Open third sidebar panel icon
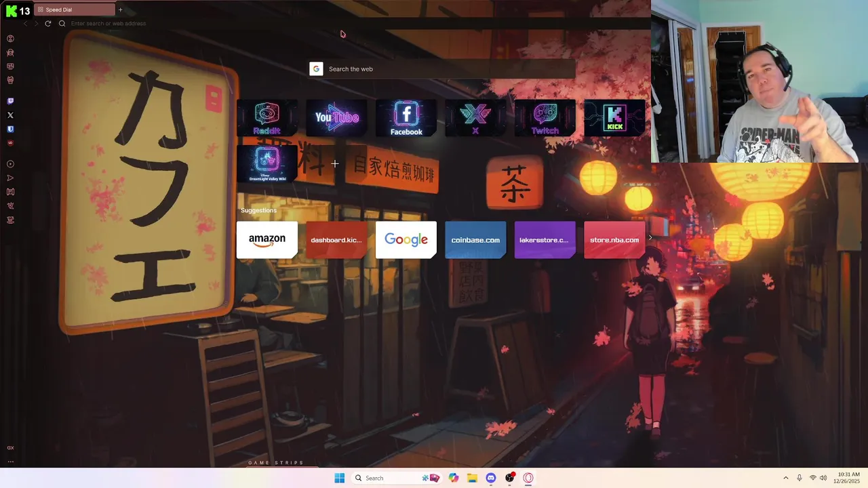The image size is (868, 488). tap(10, 66)
